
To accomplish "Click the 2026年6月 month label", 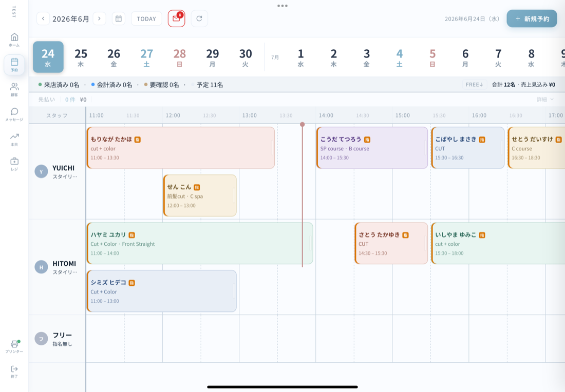I will (71, 19).
